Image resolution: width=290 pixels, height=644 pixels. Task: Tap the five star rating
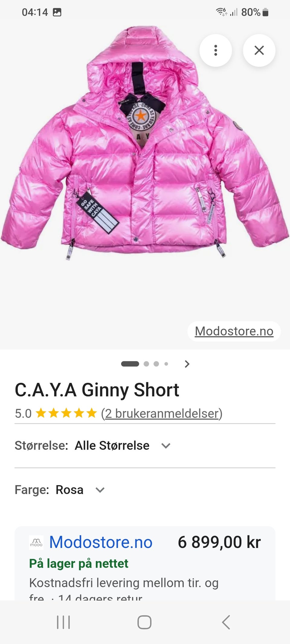[x=66, y=413]
